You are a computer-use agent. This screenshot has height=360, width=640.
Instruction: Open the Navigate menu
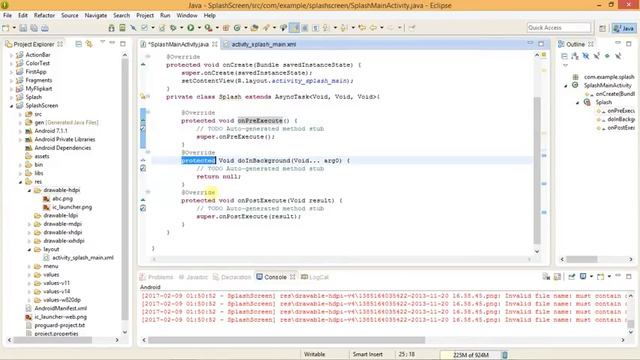click(96, 15)
